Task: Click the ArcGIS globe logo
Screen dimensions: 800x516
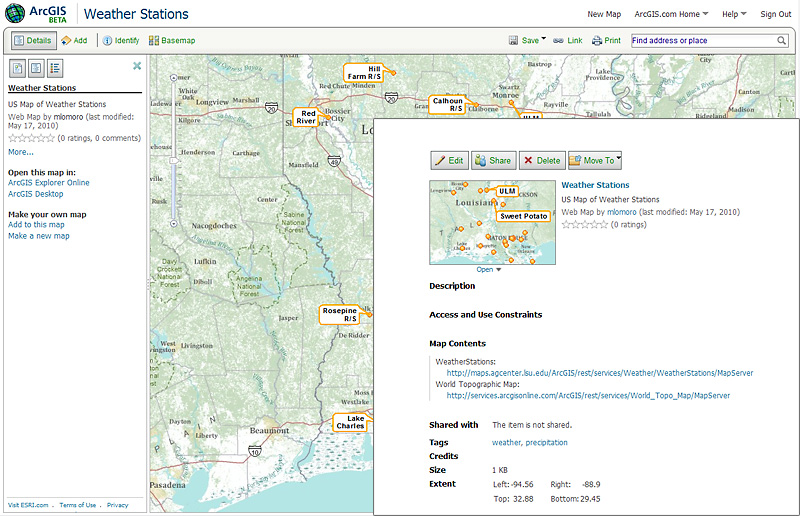Action: tap(15, 13)
